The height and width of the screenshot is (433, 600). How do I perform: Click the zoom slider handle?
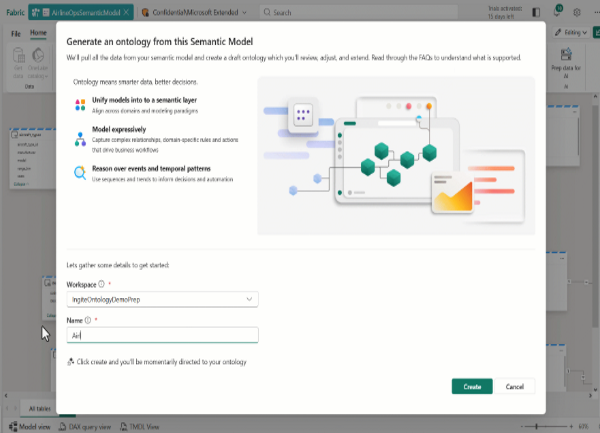point(536,426)
